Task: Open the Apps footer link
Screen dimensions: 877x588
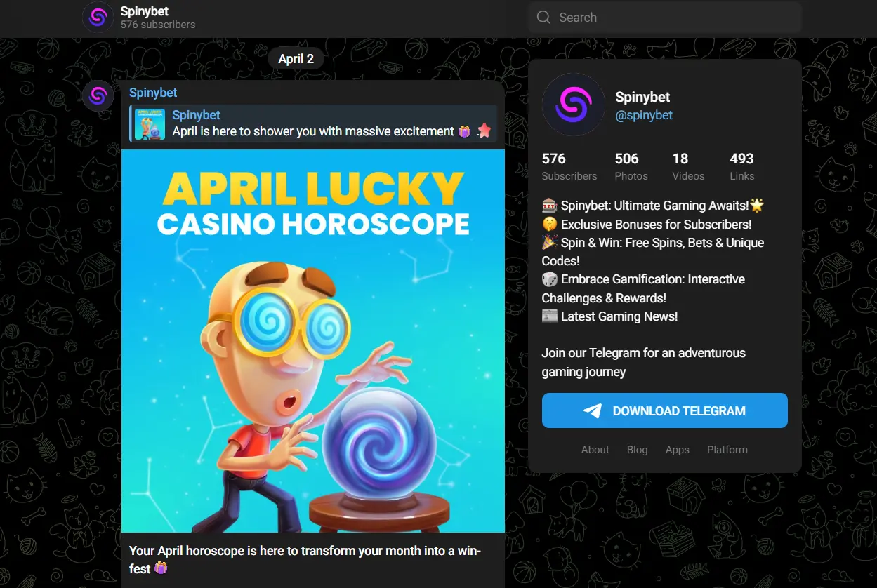Action: tap(678, 450)
